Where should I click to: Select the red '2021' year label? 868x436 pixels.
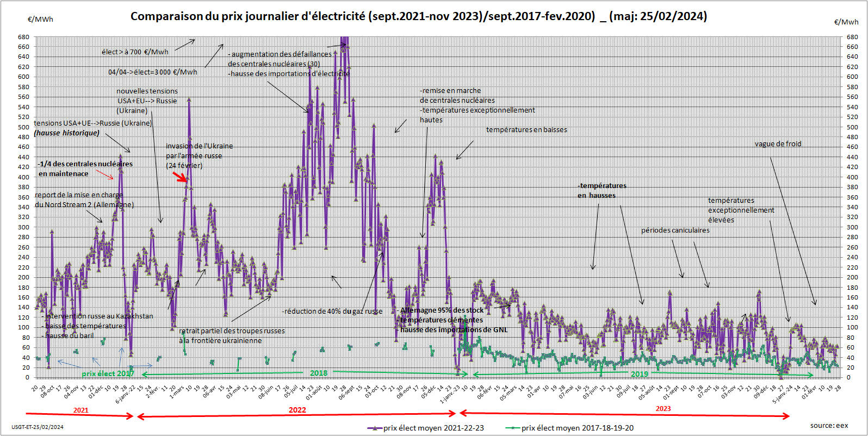coord(81,410)
